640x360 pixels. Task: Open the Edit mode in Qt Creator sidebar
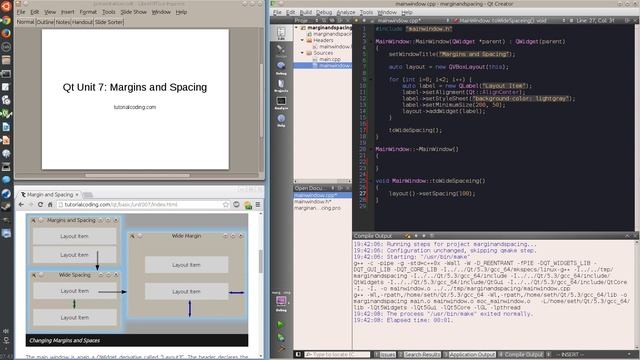[x=281, y=33]
